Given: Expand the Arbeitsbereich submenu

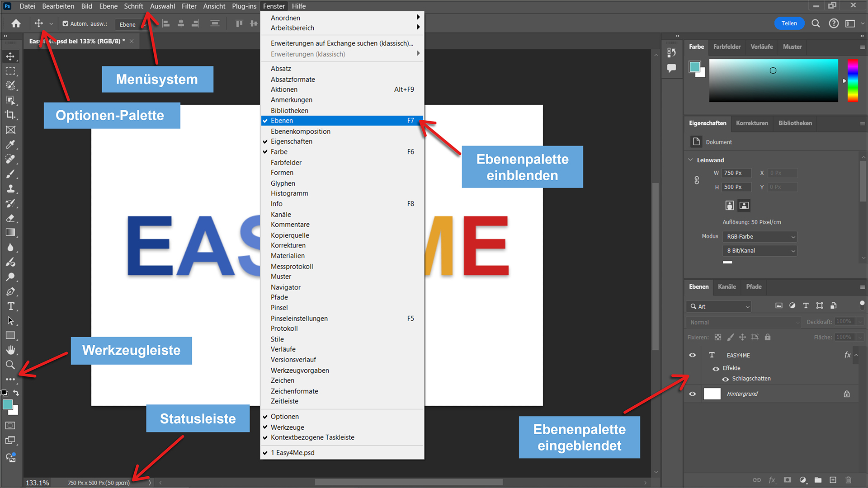Looking at the screenshot, I should point(342,28).
